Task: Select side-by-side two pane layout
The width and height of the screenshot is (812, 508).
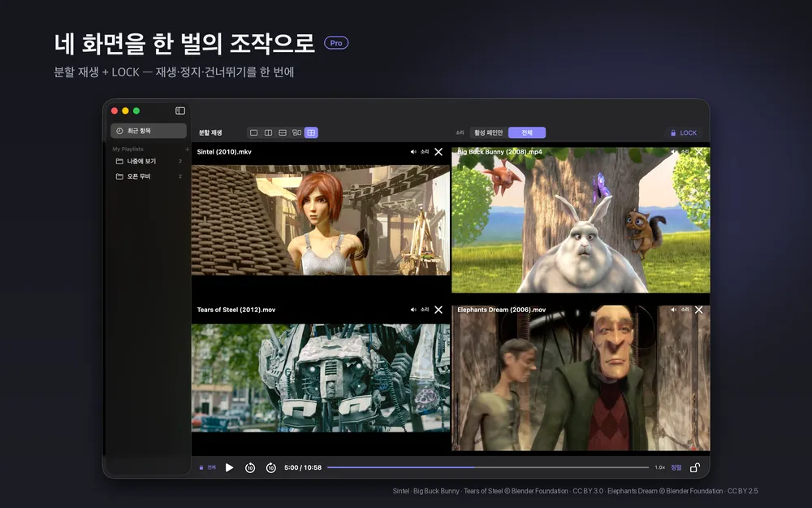Action: 268,132
